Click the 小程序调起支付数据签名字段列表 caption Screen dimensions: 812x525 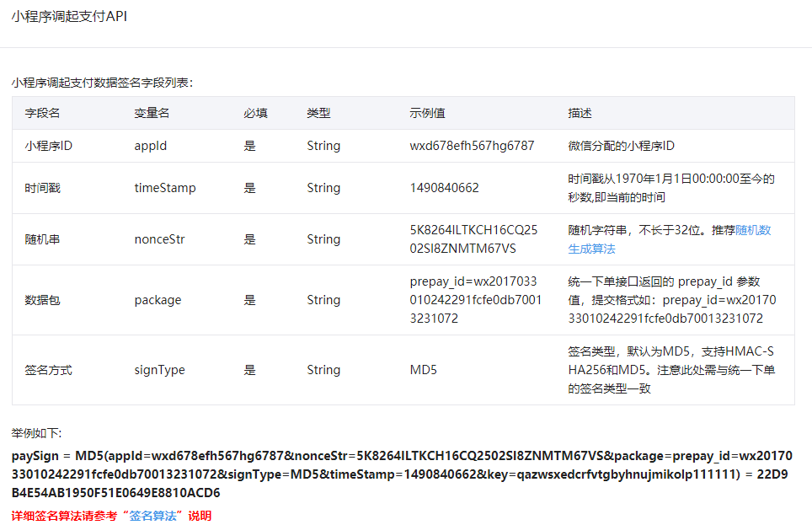pyautogui.click(x=102, y=83)
